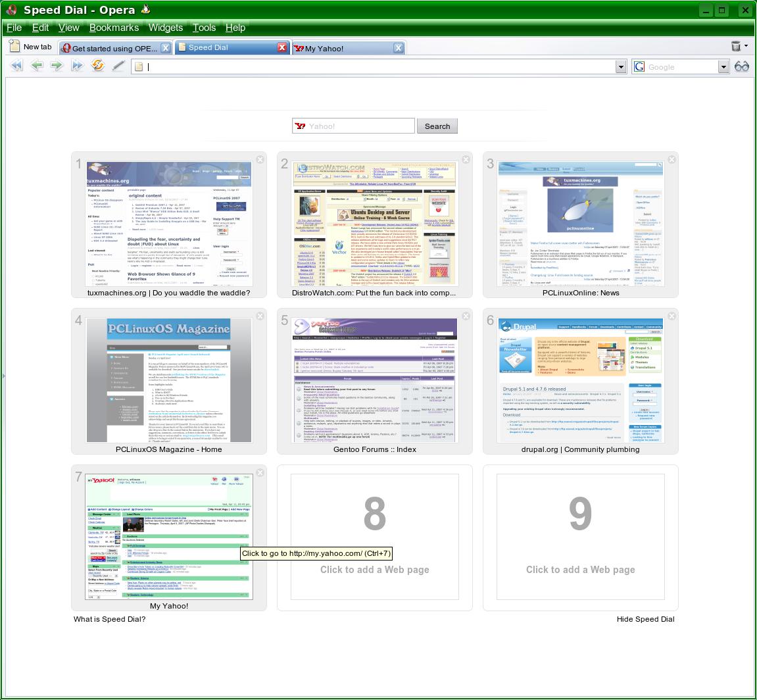
Task: Open drupal.org speed dial thumbnail
Action: tap(580, 380)
